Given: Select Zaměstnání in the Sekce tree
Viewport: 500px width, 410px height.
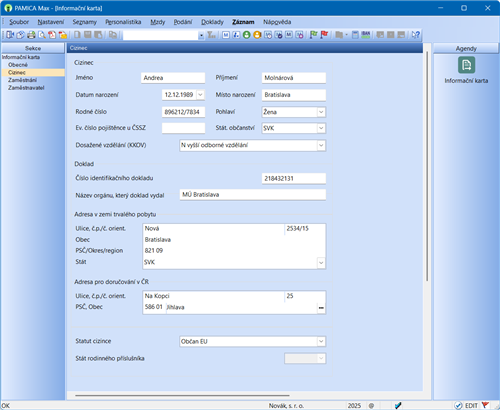Looking at the screenshot, I should tap(22, 80).
